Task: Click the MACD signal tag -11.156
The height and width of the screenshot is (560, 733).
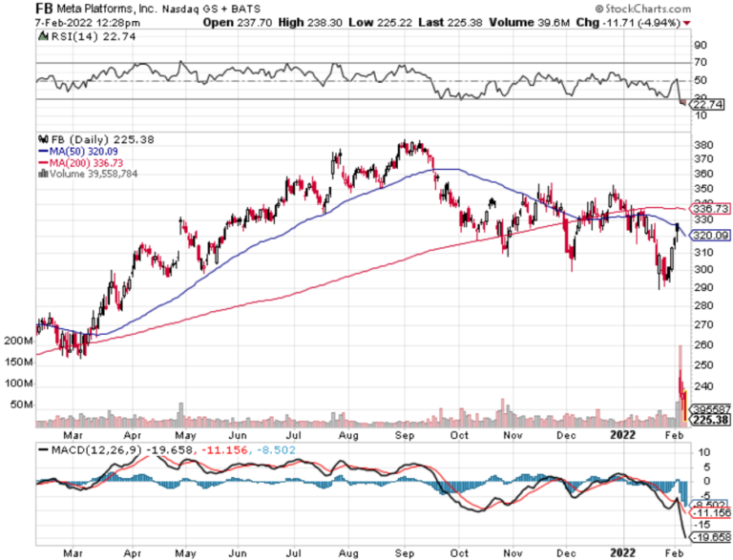Action: (710, 513)
